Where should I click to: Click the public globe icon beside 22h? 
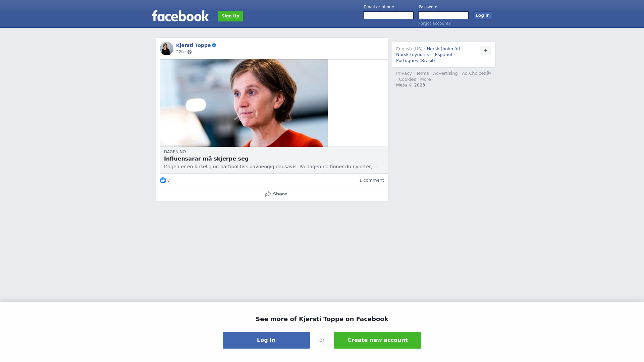click(x=190, y=52)
